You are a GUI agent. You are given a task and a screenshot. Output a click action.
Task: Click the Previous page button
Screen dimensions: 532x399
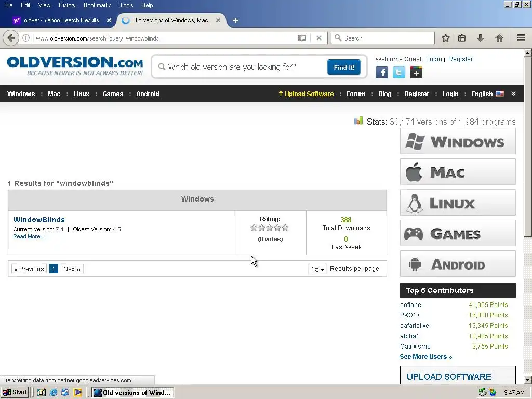pos(29,269)
